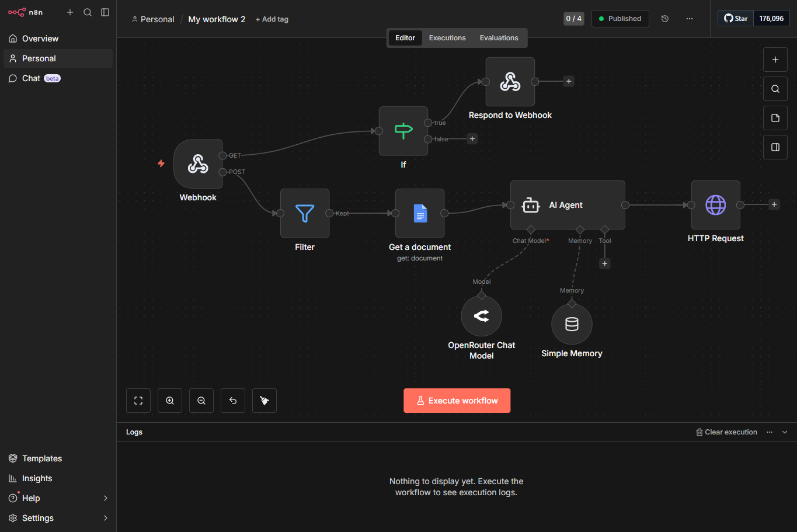Open the workflow history icon
Screen dimensions: 797x532
(664, 19)
